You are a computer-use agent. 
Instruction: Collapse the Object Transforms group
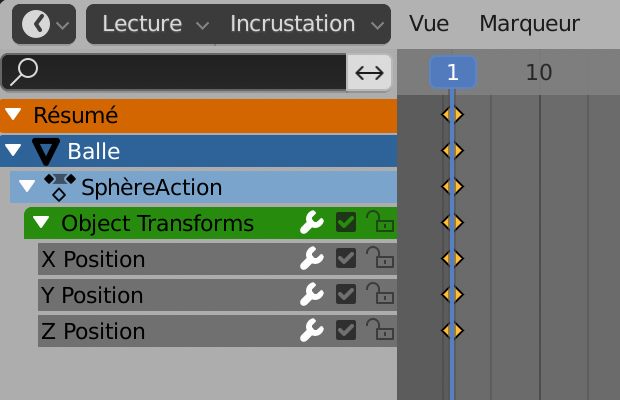41,223
